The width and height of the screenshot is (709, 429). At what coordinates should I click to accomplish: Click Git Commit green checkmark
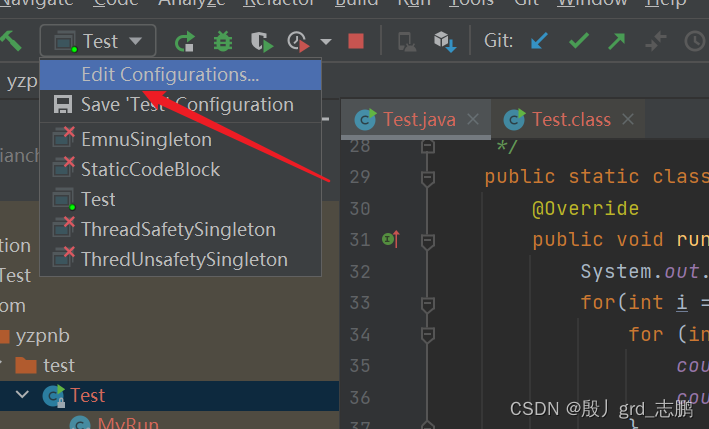(579, 41)
